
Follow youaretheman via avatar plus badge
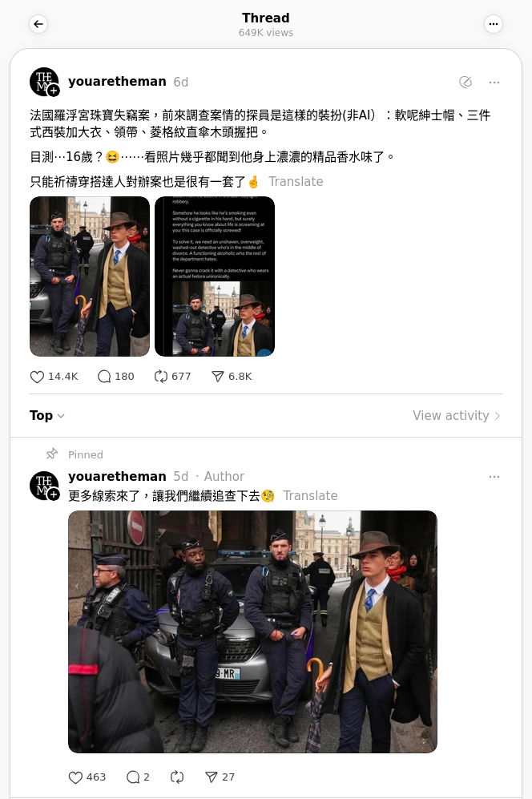pyautogui.click(x=54, y=91)
